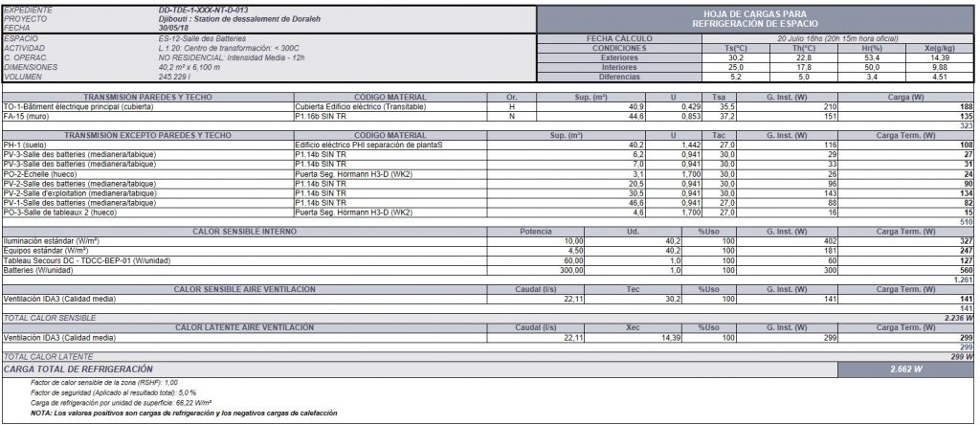Select the 'PH-1 (suelo)' row label
The image size is (980, 425).
tap(26, 145)
